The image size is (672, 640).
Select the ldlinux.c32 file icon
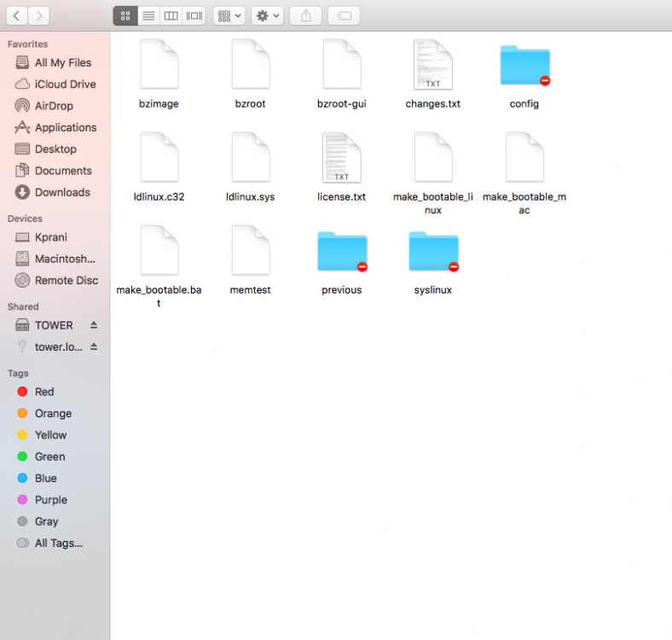point(159,157)
